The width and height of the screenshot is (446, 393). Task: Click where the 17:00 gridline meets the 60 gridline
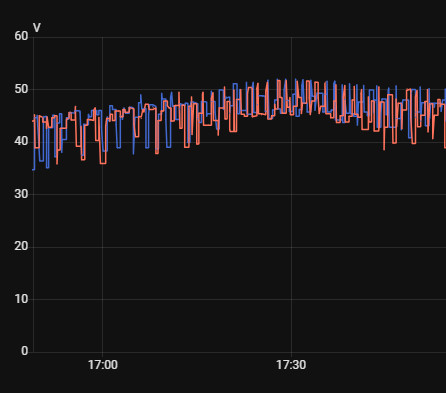click(x=102, y=37)
